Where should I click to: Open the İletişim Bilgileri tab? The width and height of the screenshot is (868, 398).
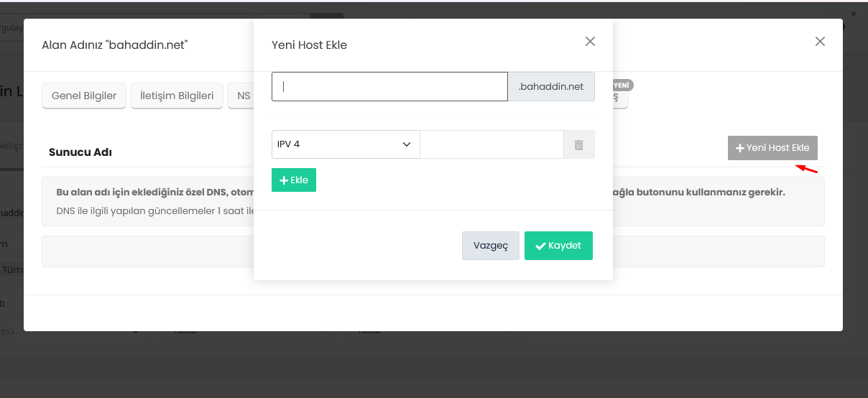[x=177, y=96]
